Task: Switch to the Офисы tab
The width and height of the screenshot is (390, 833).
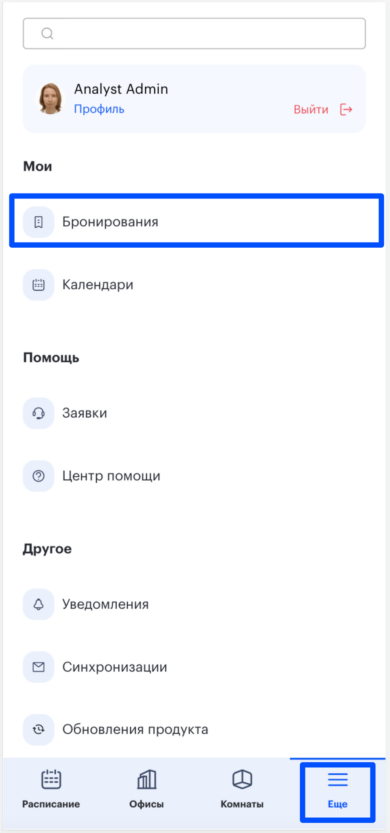Action: point(147,789)
